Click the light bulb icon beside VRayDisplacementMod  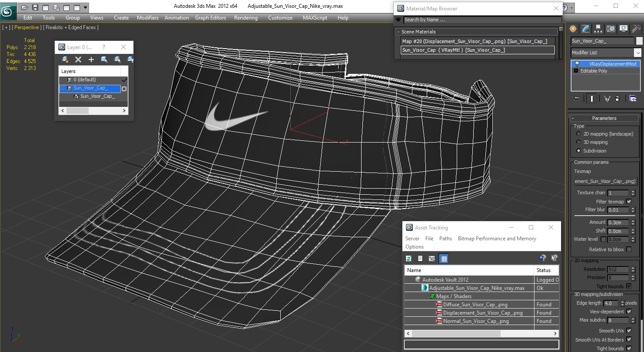577,64
